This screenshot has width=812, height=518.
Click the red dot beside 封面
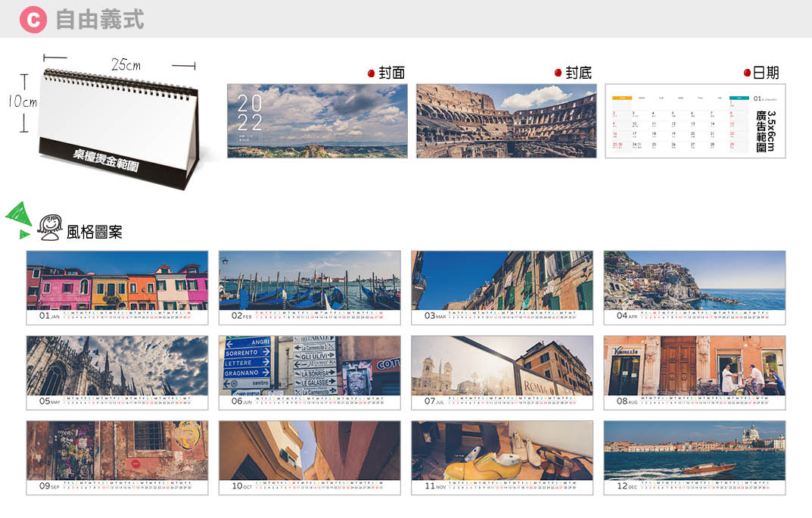(x=371, y=73)
